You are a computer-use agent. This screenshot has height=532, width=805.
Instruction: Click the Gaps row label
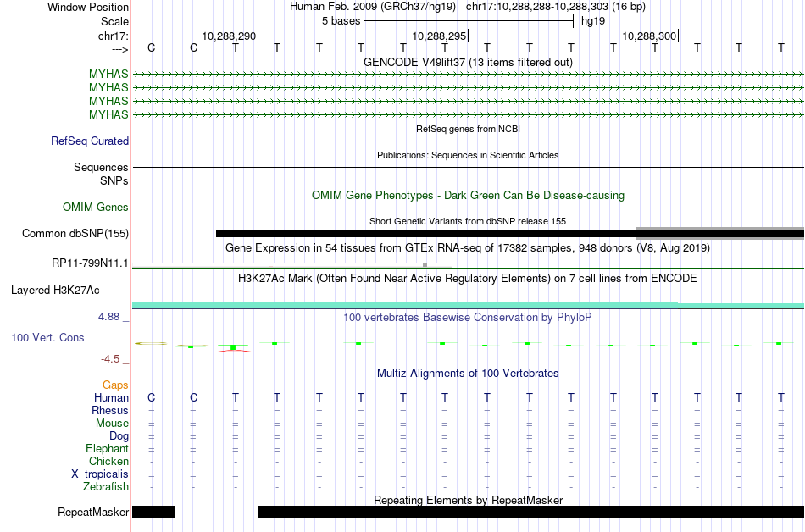point(115,385)
